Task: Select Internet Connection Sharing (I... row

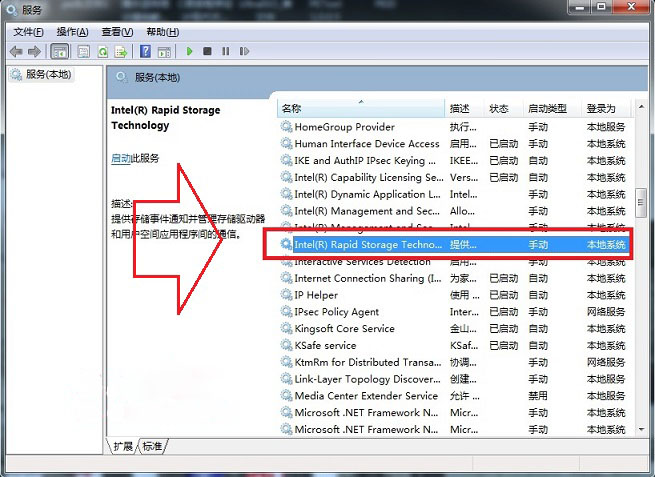Action: (x=453, y=278)
